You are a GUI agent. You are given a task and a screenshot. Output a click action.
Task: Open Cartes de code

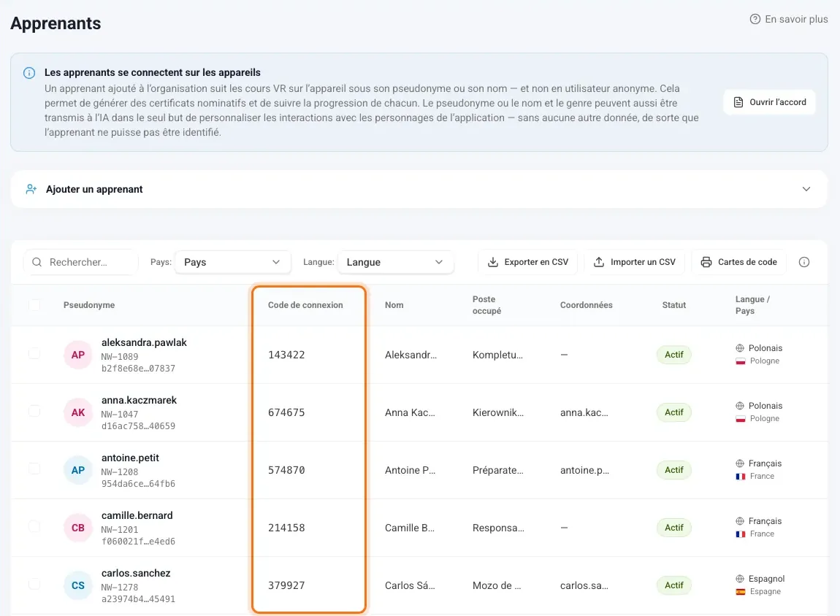pyautogui.click(x=738, y=262)
